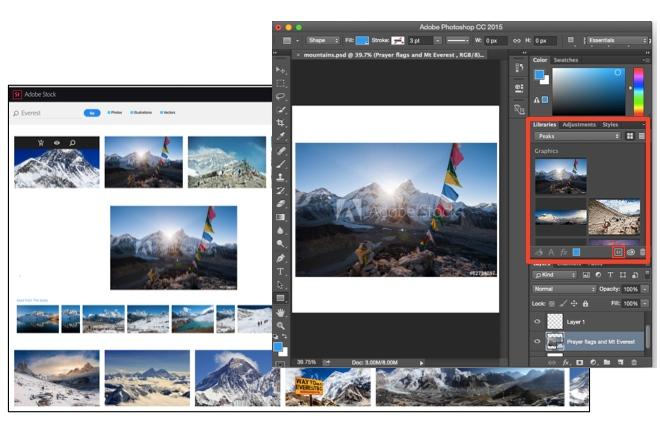The height and width of the screenshot is (440, 660).
Task: Open the History panel icon
Action: point(519,68)
